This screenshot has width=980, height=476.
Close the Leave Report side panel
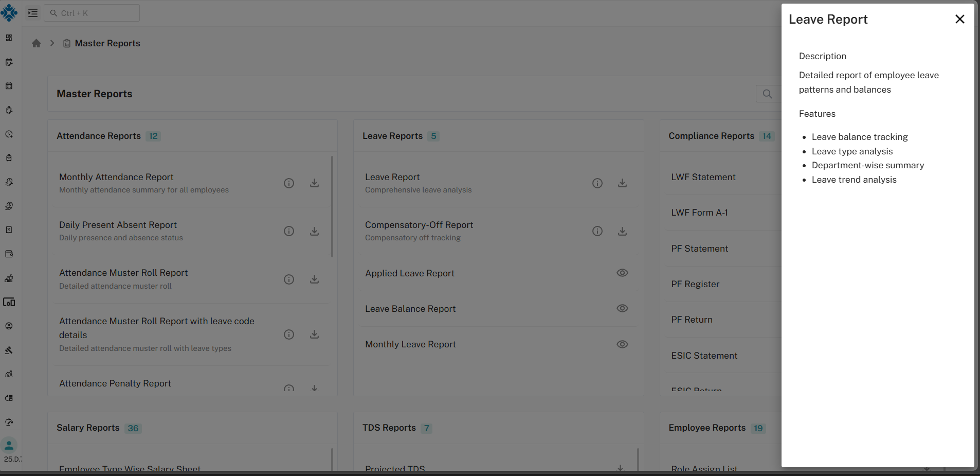click(x=959, y=19)
